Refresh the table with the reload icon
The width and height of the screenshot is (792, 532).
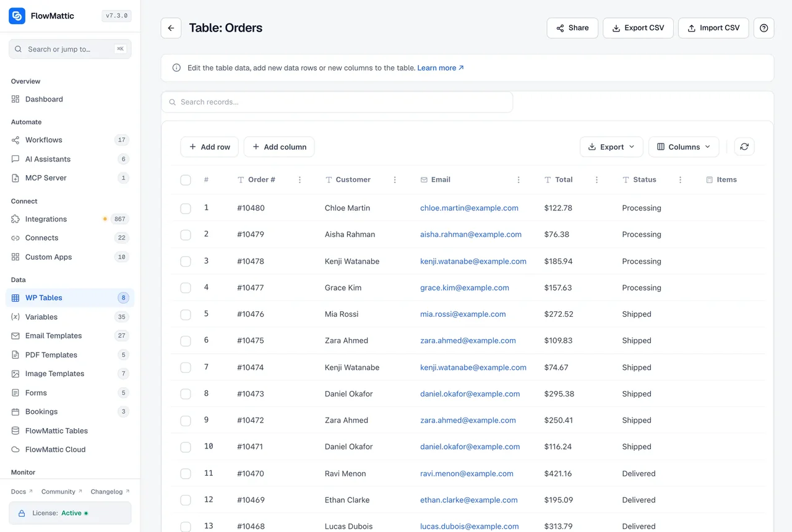point(744,147)
